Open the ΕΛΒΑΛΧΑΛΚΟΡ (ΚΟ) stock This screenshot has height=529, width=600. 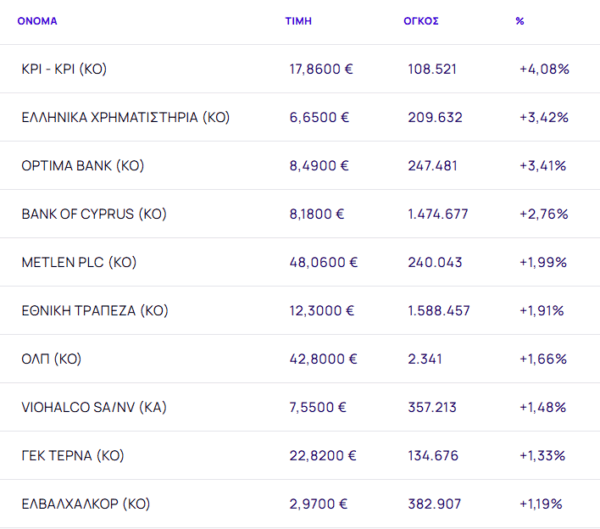(x=86, y=504)
